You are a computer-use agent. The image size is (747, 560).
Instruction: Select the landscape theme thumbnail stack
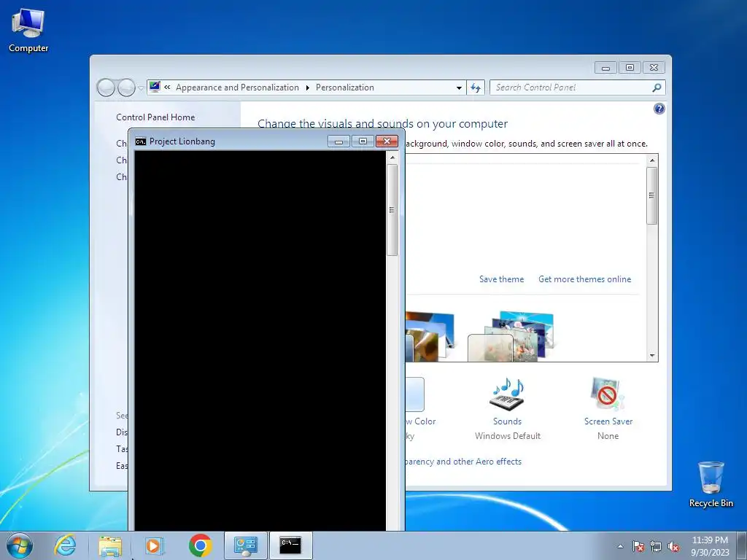tap(511, 336)
